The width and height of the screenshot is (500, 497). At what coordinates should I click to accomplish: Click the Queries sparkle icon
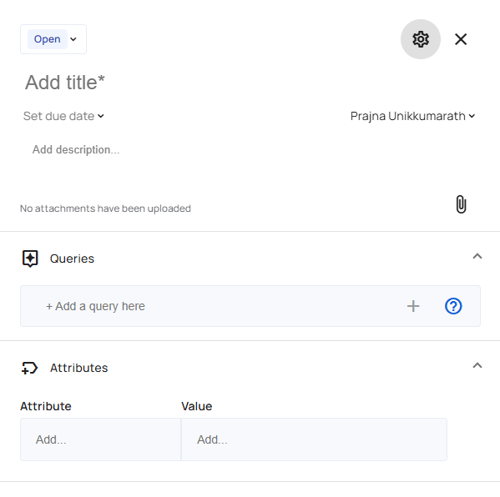coord(30,259)
